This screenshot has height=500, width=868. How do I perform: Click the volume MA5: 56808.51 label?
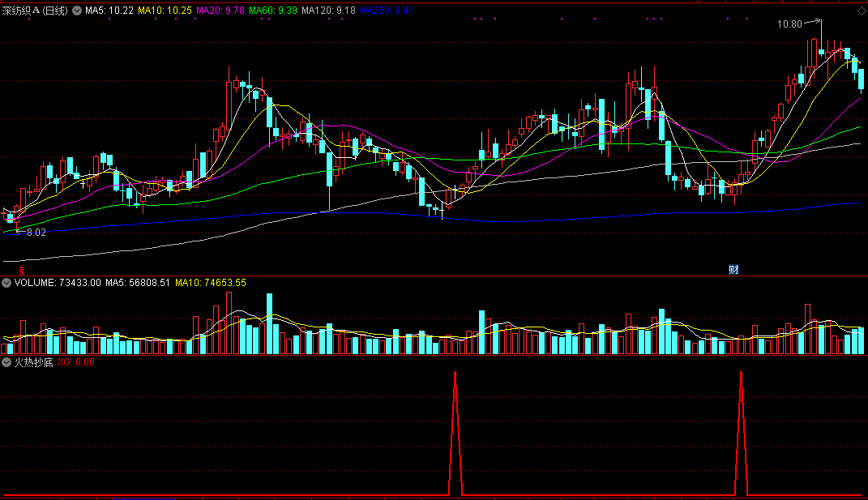pyautogui.click(x=137, y=283)
